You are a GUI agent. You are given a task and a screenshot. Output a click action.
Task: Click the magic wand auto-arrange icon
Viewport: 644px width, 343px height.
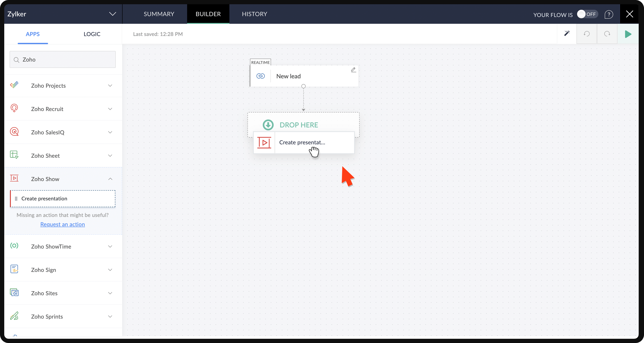coord(567,34)
